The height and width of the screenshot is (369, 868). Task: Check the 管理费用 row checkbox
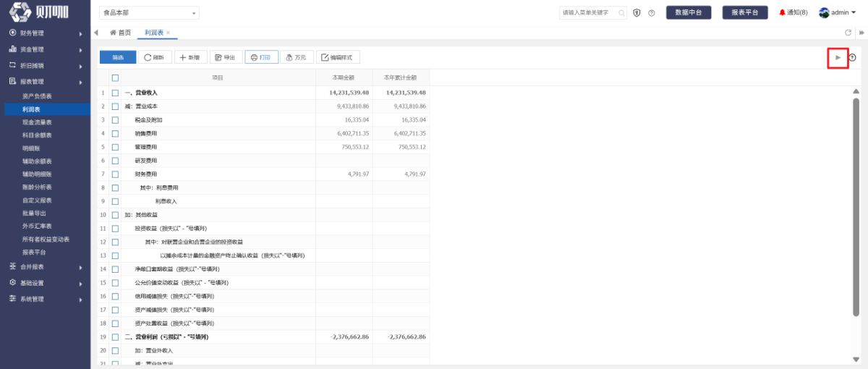pos(115,147)
